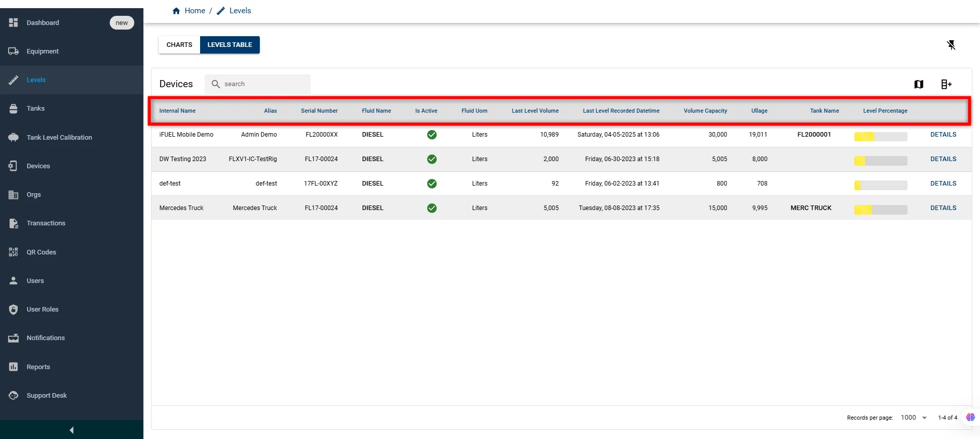Open DETAILS for iFUEL Mobile Demo
This screenshot has width=980, height=439.
tap(943, 135)
